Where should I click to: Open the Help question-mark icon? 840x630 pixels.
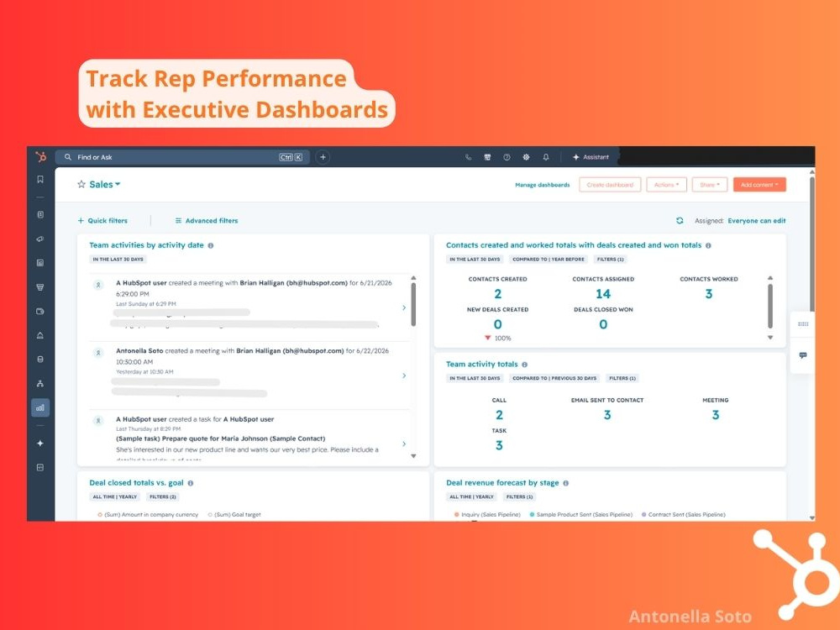pos(507,157)
